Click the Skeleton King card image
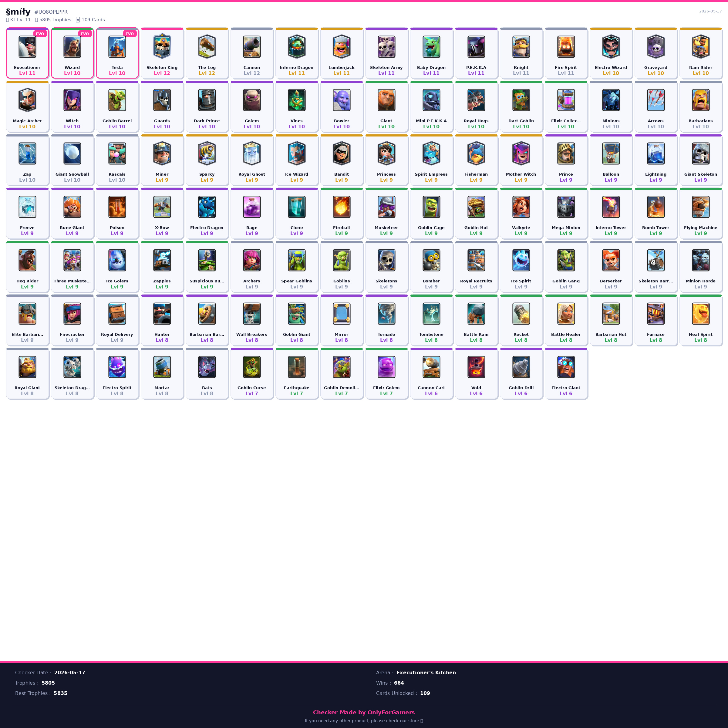 162,47
